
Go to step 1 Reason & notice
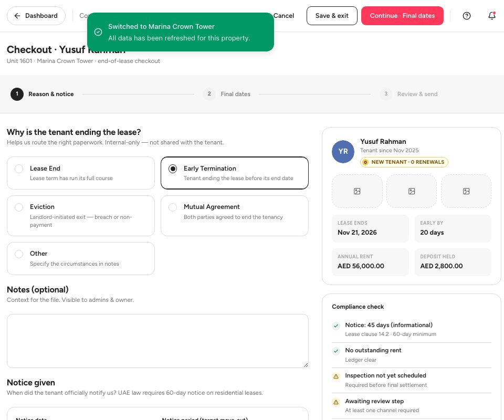point(42,94)
